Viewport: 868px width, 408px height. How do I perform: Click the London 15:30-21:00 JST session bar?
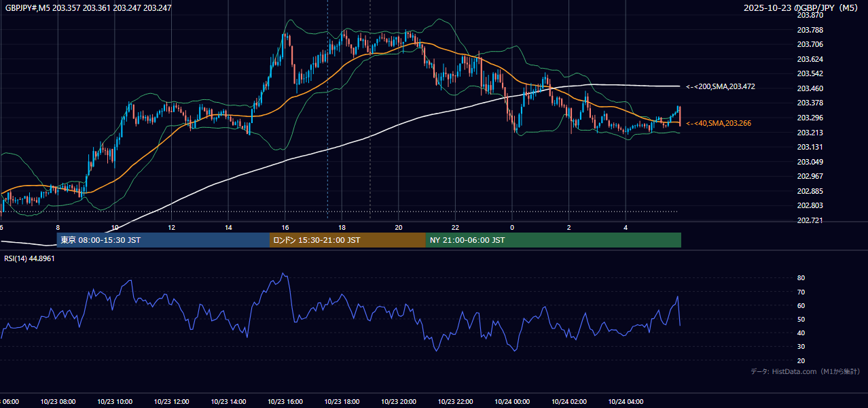click(348, 240)
